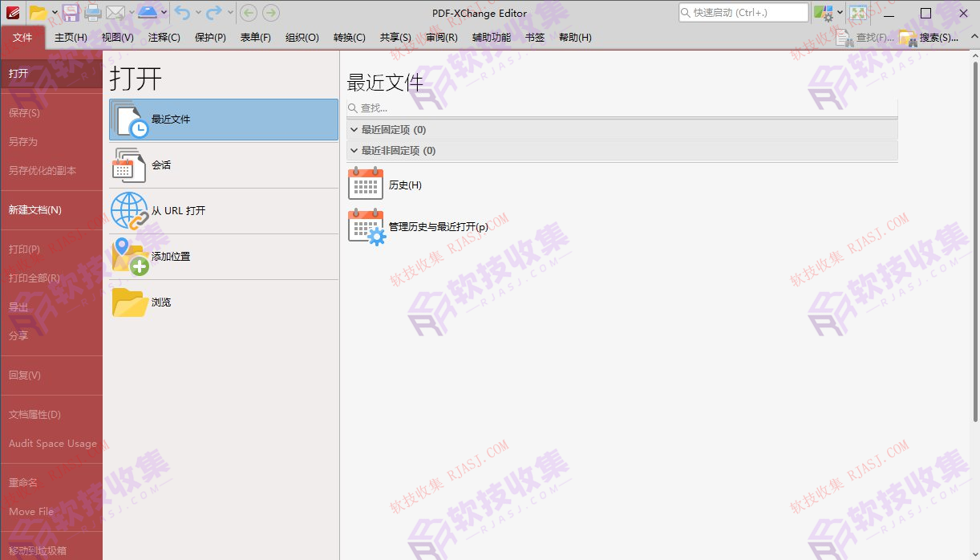
Task: Click 管理历史与最近打开(p) icon
Action: click(x=366, y=226)
